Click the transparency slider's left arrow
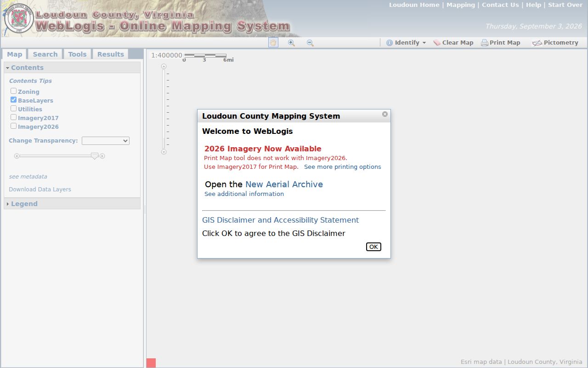The width and height of the screenshot is (588, 368). [17, 156]
